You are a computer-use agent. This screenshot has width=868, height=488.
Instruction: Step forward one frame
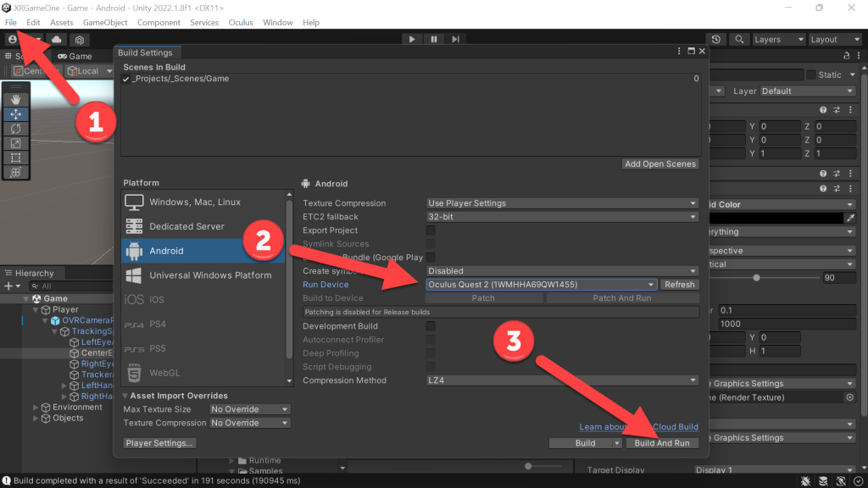pos(455,39)
